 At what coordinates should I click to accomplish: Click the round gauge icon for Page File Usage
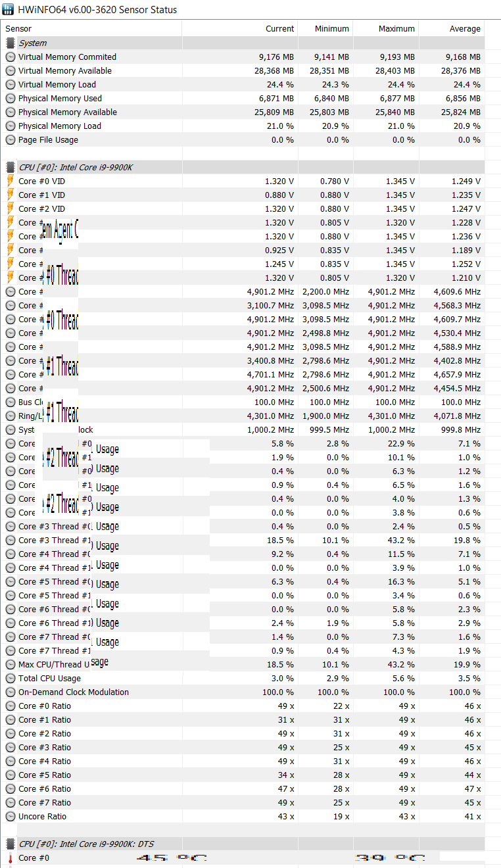tap(11, 139)
